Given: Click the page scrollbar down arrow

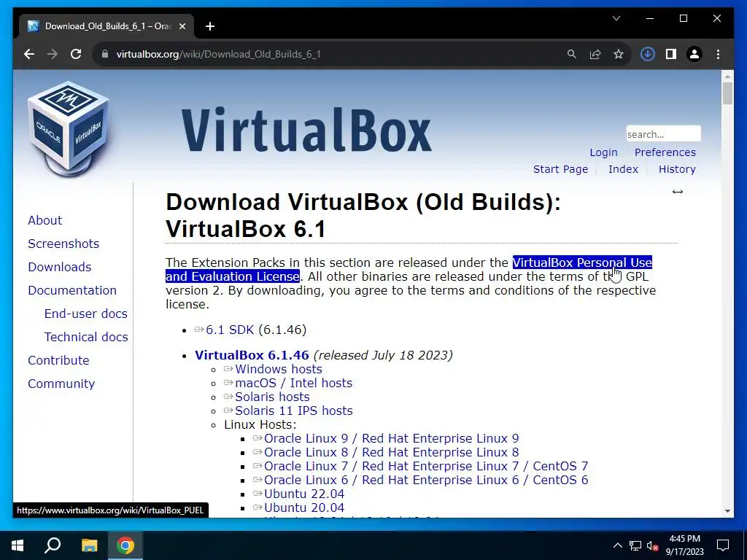Looking at the screenshot, I should point(727,511).
